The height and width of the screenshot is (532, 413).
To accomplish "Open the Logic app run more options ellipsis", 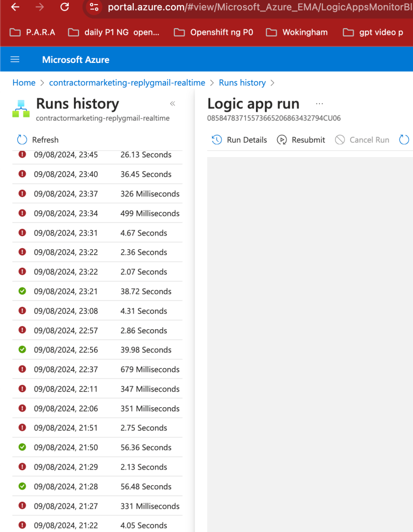I will tap(319, 103).
